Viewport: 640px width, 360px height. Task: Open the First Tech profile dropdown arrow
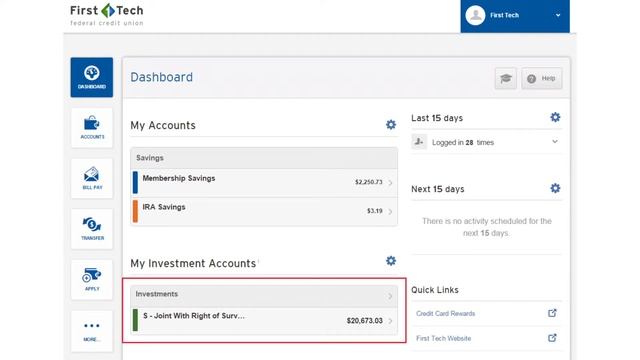pyautogui.click(x=558, y=16)
